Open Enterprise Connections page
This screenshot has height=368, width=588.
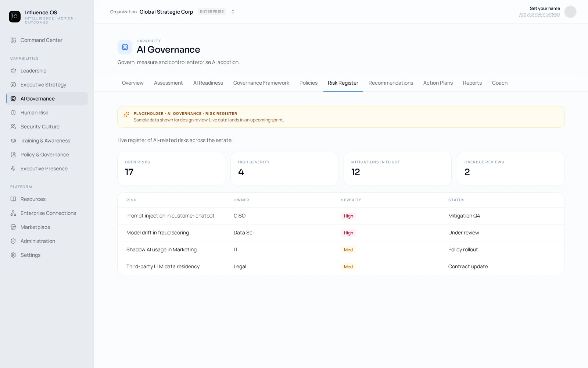(x=47, y=213)
